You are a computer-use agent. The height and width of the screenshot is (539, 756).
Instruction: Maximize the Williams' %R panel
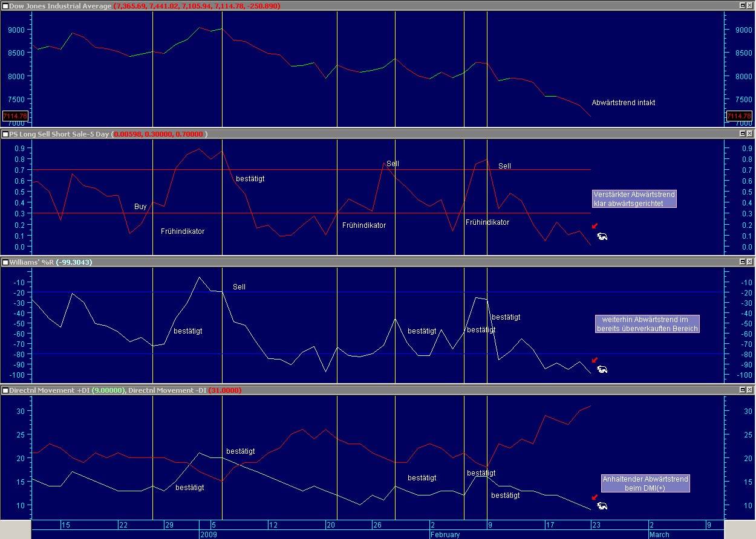[x=743, y=262]
